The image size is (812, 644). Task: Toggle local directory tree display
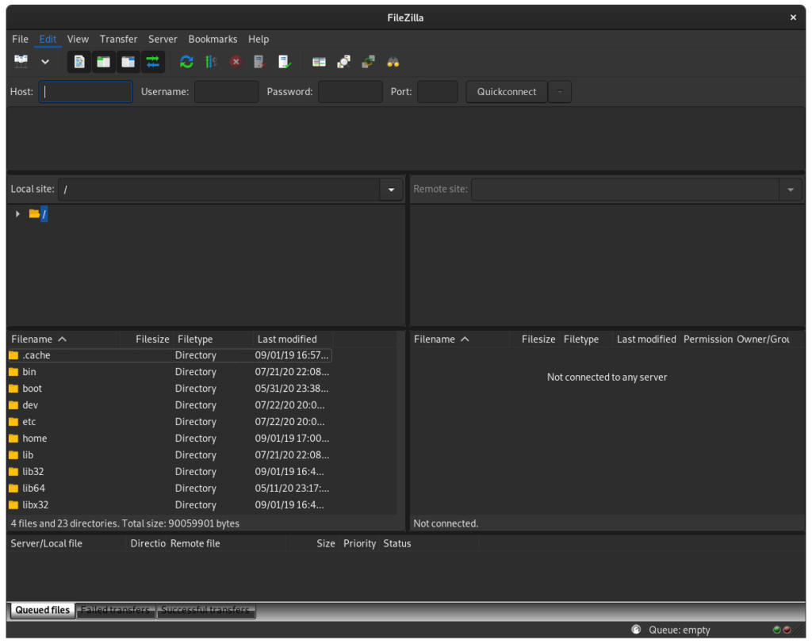coord(104,61)
